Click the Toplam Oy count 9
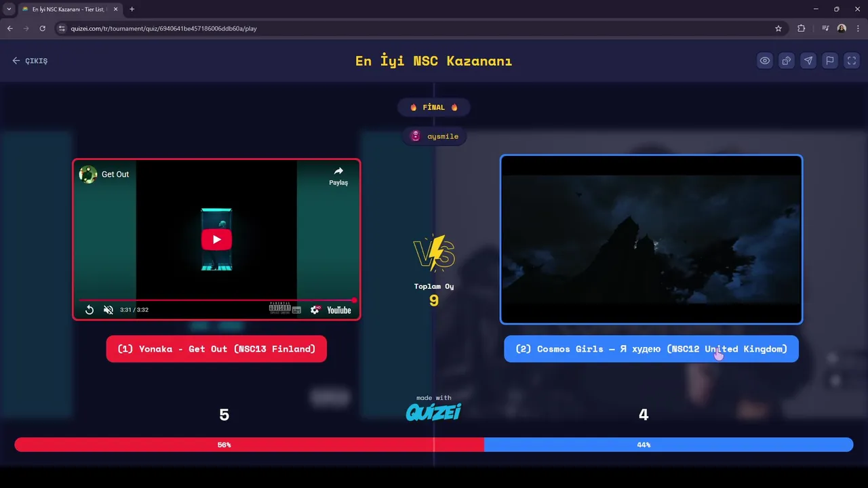Image resolution: width=868 pixels, height=488 pixels. [x=434, y=300]
